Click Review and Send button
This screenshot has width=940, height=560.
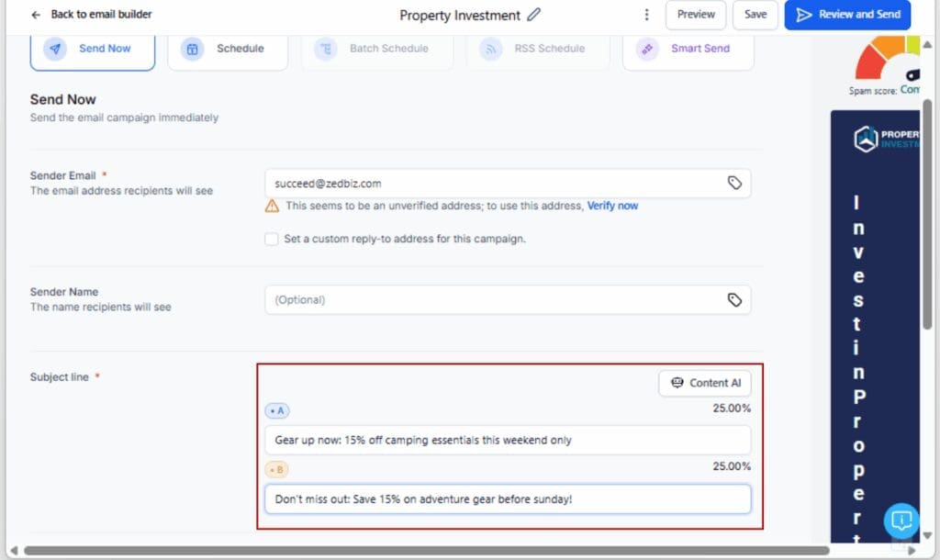click(847, 15)
